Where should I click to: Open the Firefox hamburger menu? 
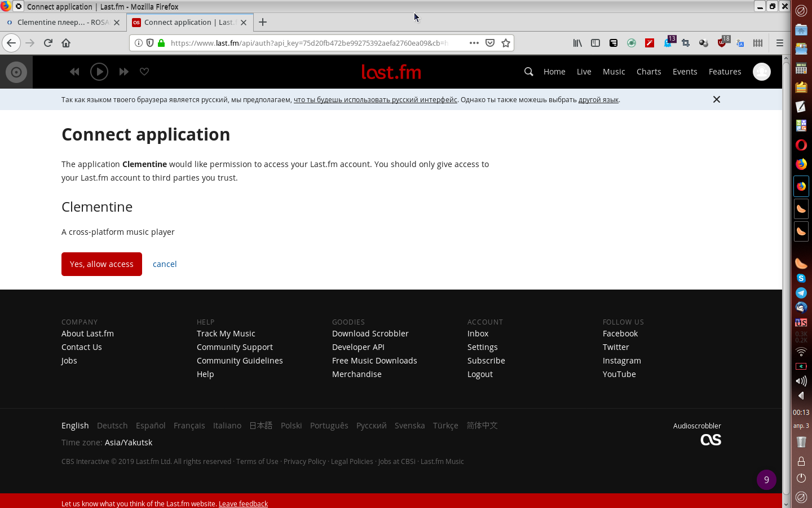pyautogui.click(x=780, y=43)
